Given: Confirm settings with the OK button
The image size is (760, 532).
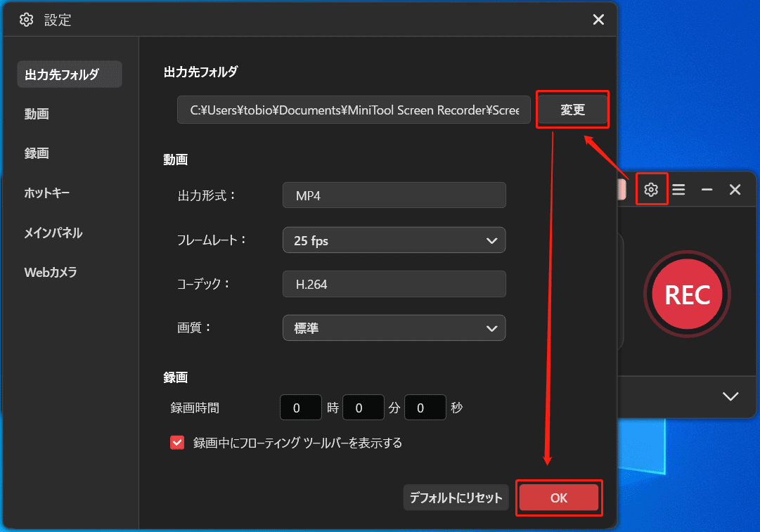Looking at the screenshot, I should coord(559,498).
